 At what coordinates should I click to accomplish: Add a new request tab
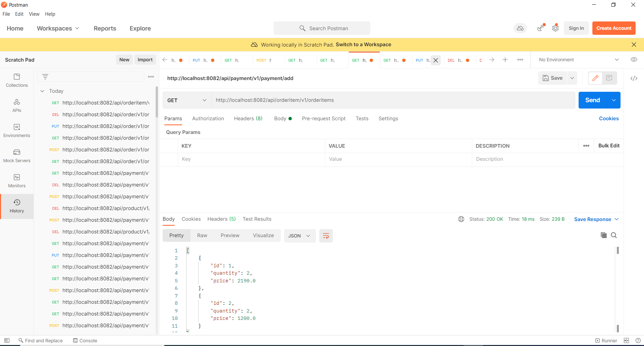pyautogui.click(x=505, y=60)
